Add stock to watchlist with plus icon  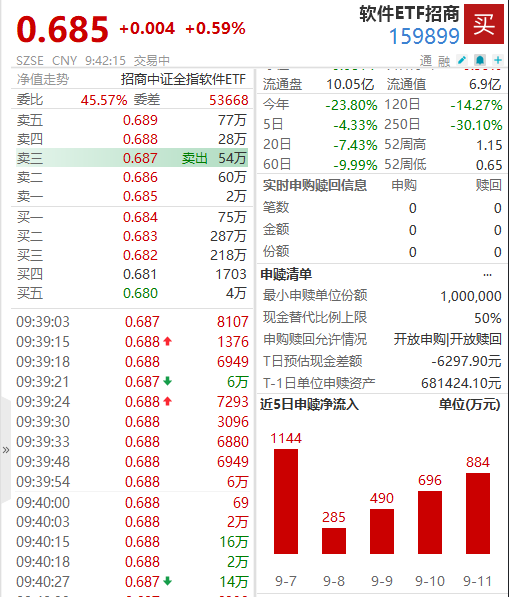point(498,60)
